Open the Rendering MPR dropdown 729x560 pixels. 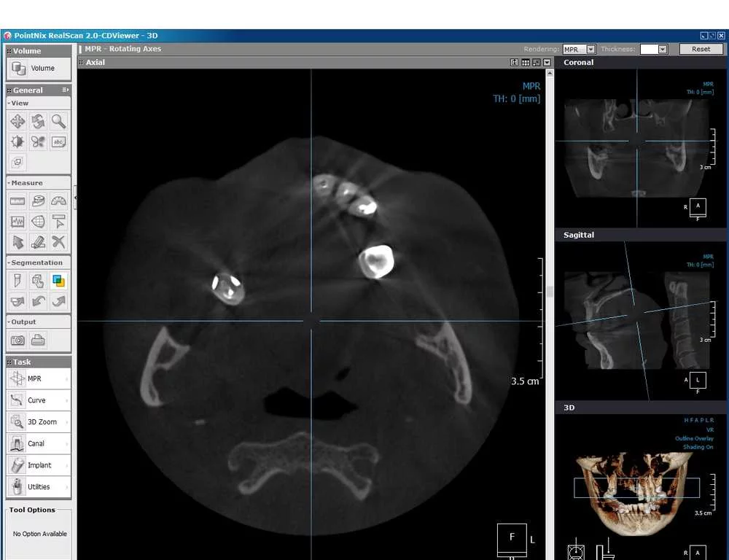tap(591, 50)
